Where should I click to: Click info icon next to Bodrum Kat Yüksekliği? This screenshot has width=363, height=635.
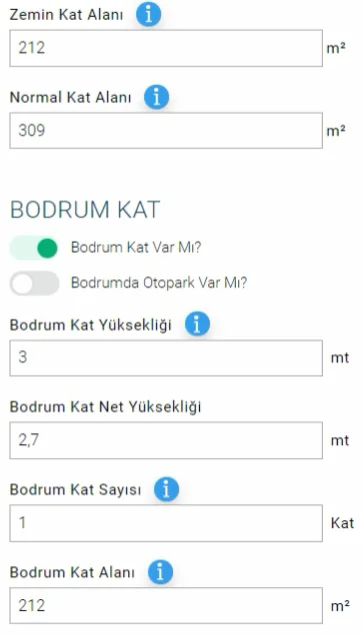[x=197, y=324]
